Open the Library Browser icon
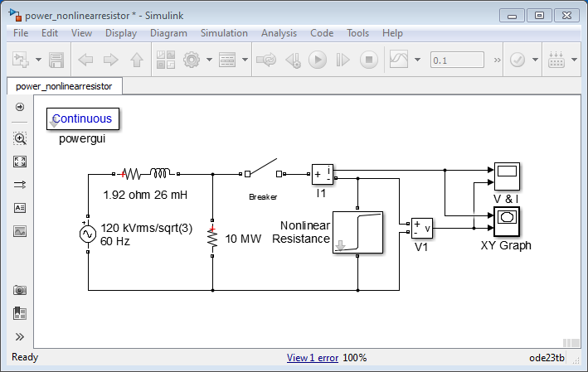Viewport: 588px width, 372px height. pos(167,60)
